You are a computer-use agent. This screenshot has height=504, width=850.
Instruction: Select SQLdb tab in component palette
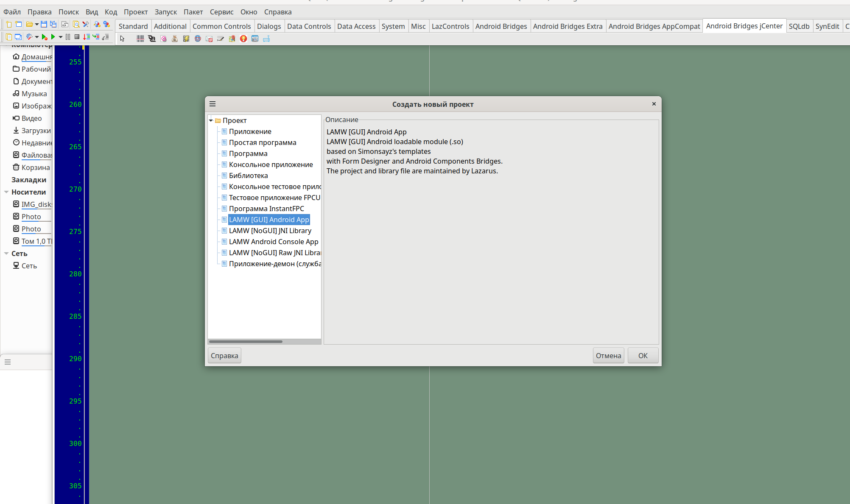tap(798, 26)
